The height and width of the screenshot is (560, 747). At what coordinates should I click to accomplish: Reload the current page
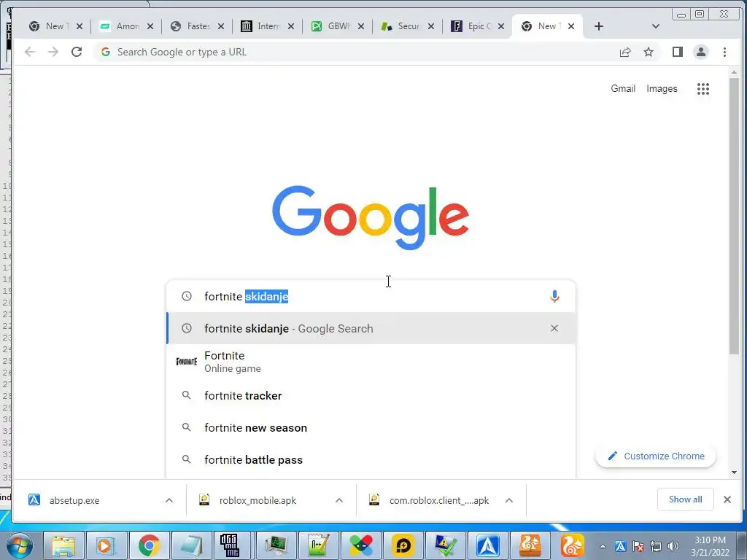(76, 52)
